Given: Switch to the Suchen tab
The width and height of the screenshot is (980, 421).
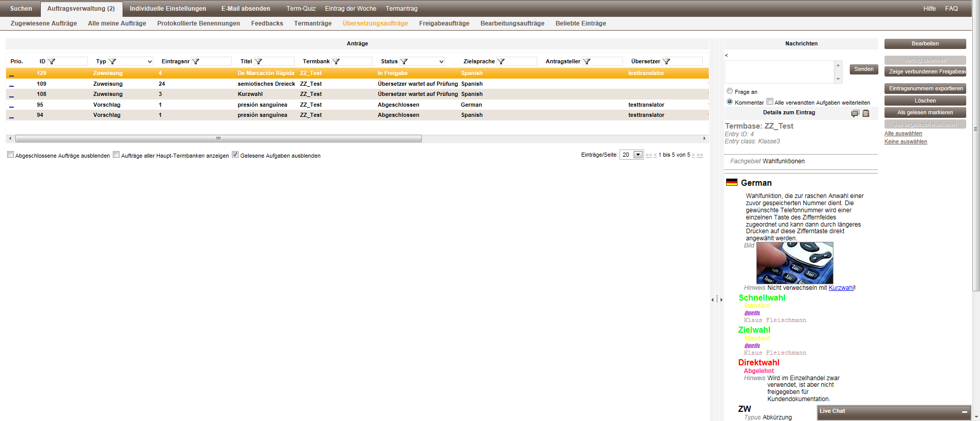Looking at the screenshot, I should pyautogui.click(x=21, y=9).
